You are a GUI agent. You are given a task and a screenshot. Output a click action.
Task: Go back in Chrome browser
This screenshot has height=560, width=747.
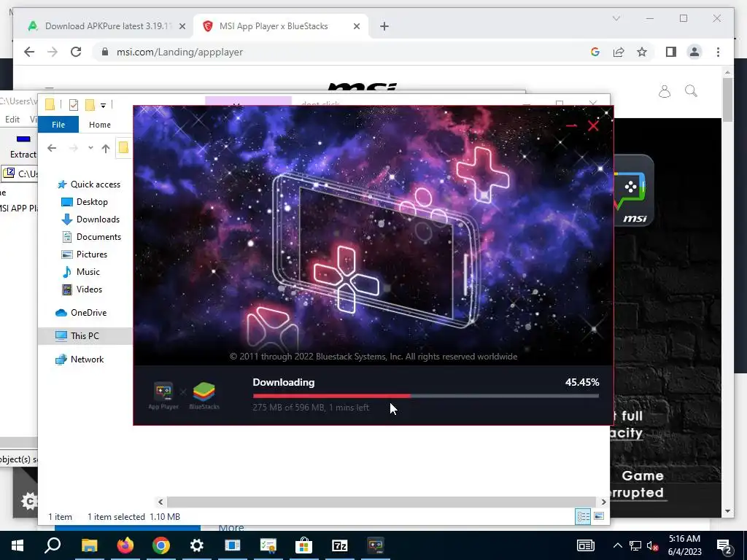[x=29, y=52]
